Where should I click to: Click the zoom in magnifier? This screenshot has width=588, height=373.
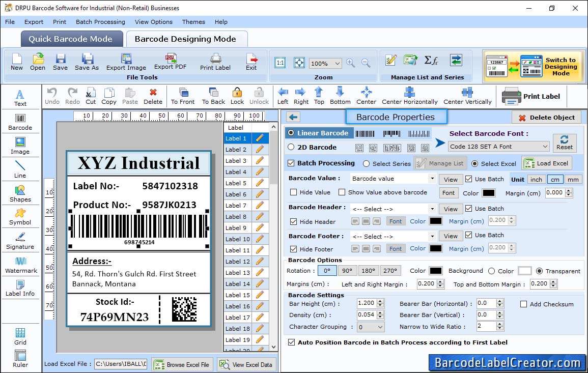pyautogui.click(x=351, y=63)
